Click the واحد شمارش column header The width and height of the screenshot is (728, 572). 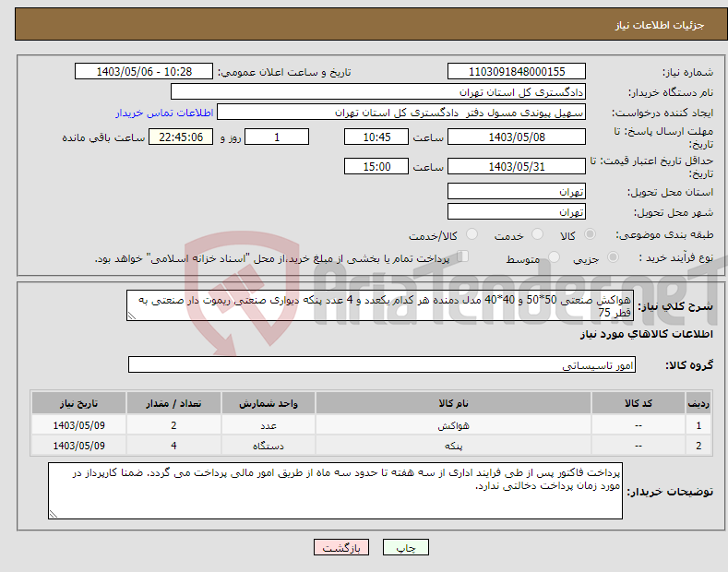(269, 403)
